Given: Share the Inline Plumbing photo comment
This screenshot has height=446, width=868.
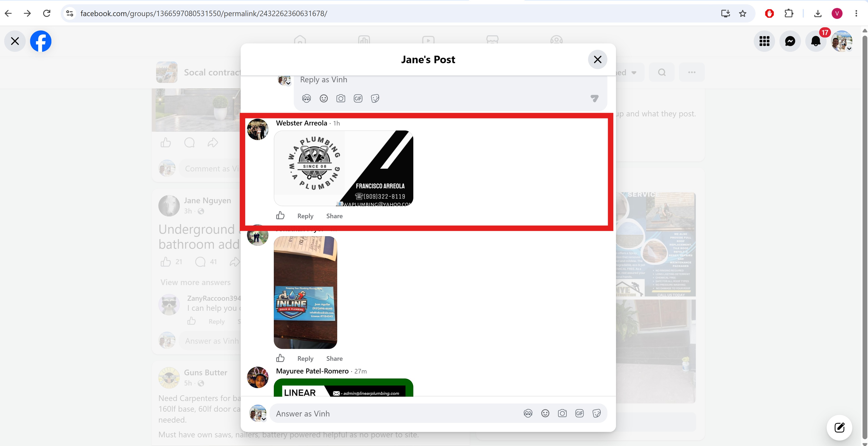Looking at the screenshot, I should 334,359.
